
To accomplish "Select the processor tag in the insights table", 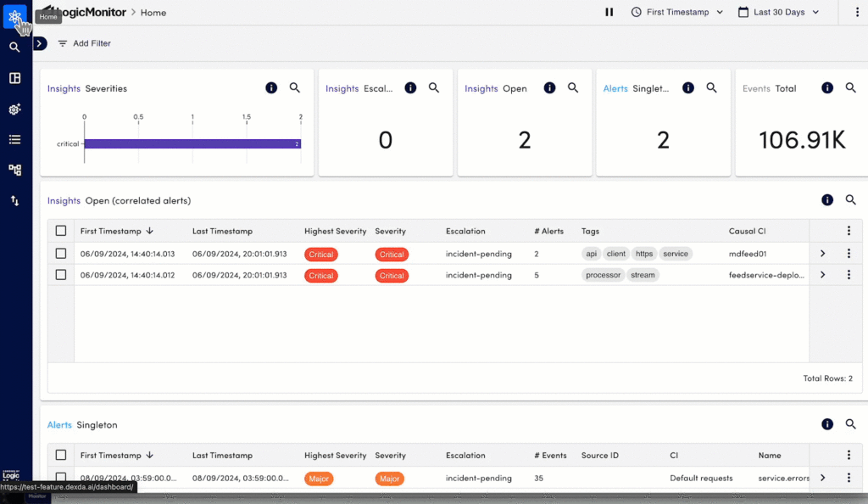I will click(x=603, y=275).
